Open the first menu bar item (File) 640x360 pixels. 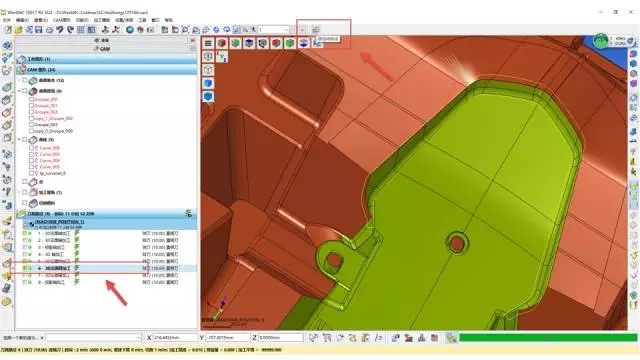[x=7, y=20]
